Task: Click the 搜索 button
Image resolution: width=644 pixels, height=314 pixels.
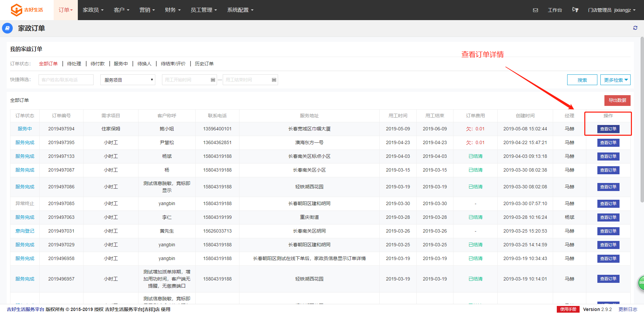Action: coord(582,80)
